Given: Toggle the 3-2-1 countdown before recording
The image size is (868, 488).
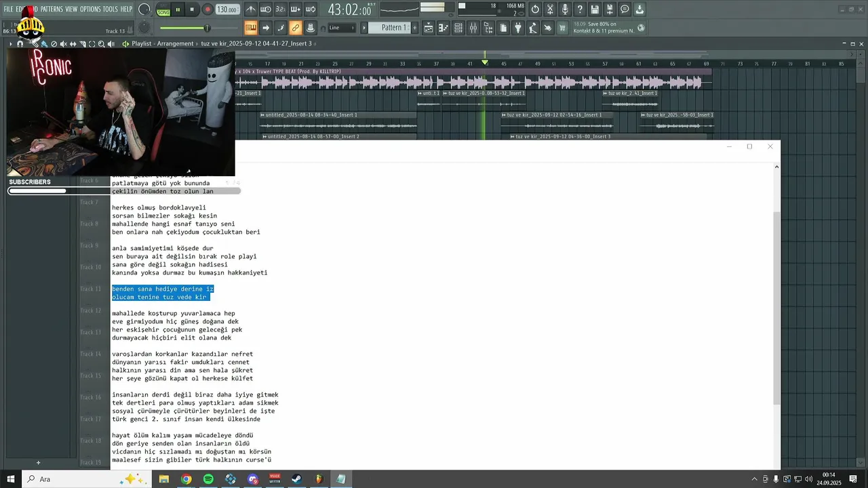Looking at the screenshot, I should pyautogui.click(x=281, y=9).
